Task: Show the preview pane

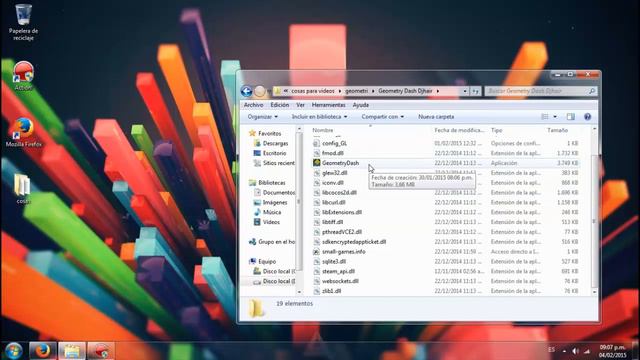Action: pyautogui.click(x=570, y=117)
